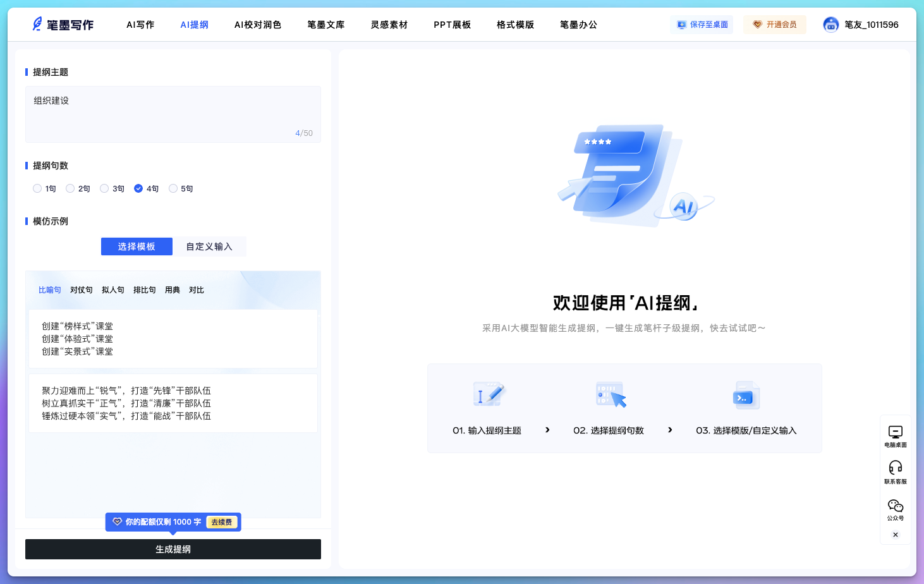Switch to the 自定义输入 tab
The image size is (924, 584).
click(x=209, y=246)
